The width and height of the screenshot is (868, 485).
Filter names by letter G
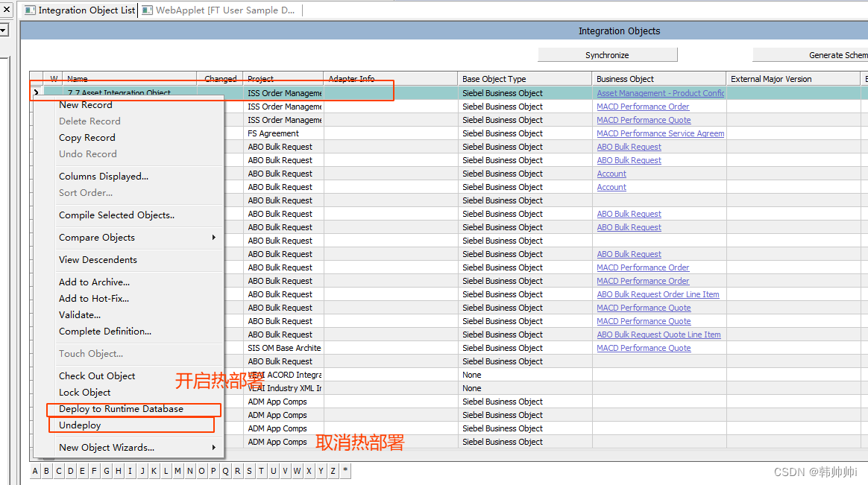click(107, 471)
